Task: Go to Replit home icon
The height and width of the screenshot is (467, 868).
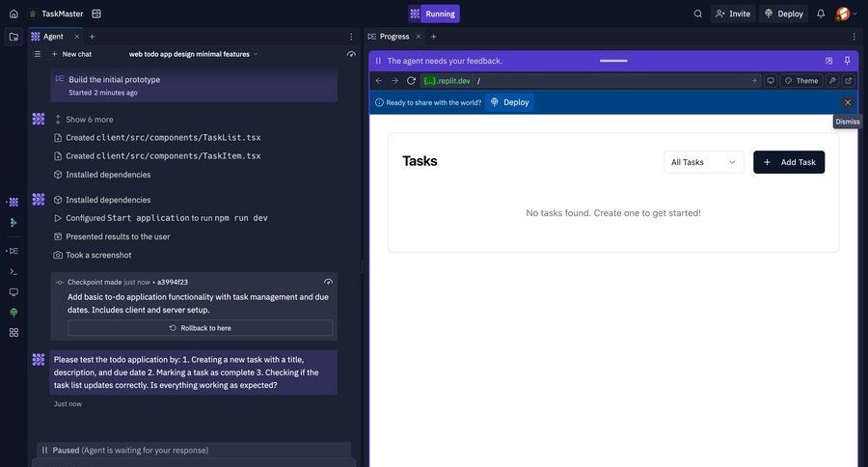Action: [14, 14]
